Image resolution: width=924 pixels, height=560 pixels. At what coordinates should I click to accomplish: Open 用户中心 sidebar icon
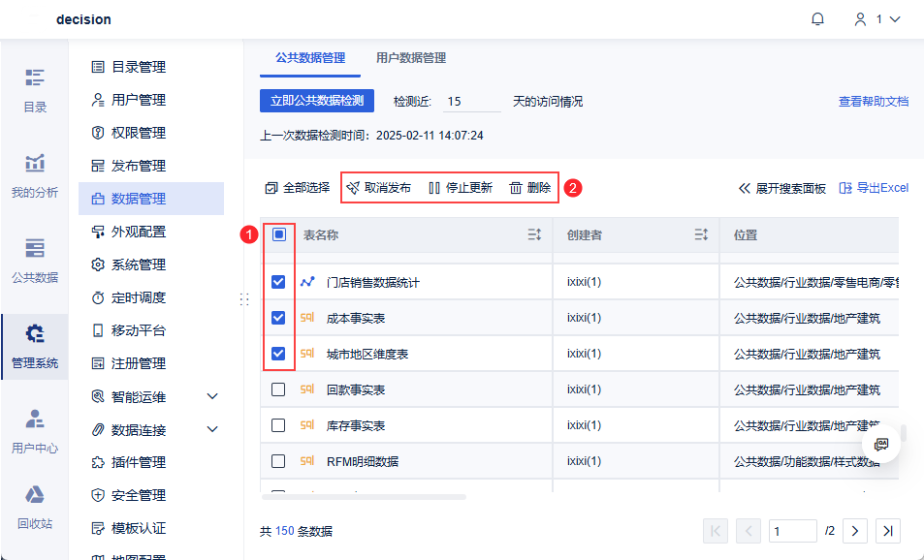[35, 420]
